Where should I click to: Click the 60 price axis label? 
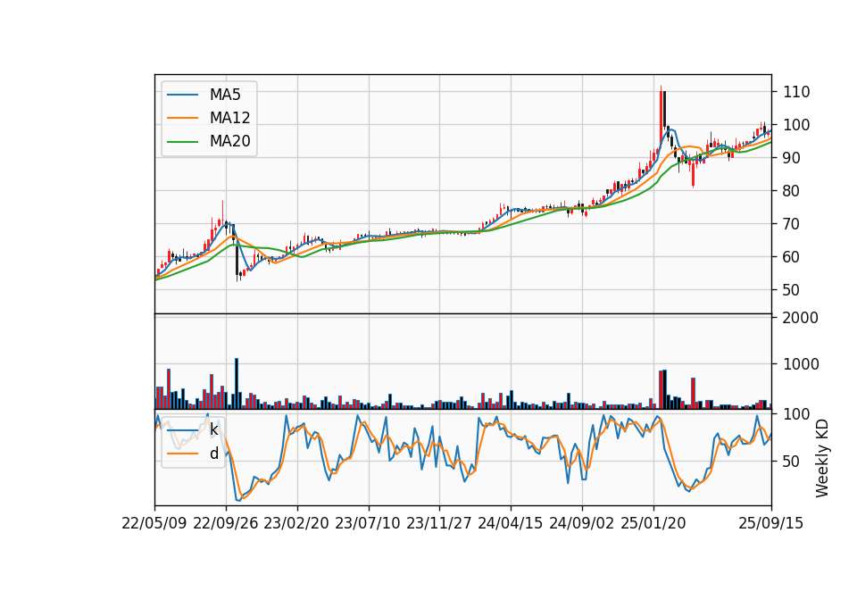pyautogui.click(x=792, y=257)
